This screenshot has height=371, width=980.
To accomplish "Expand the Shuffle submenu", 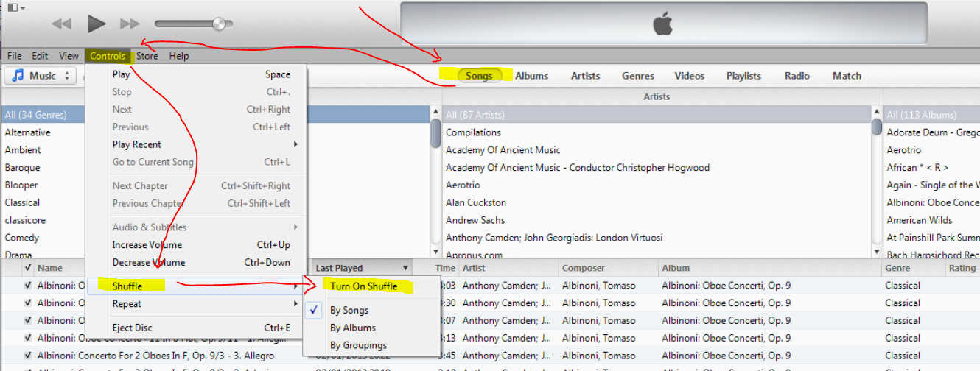I will [195, 286].
